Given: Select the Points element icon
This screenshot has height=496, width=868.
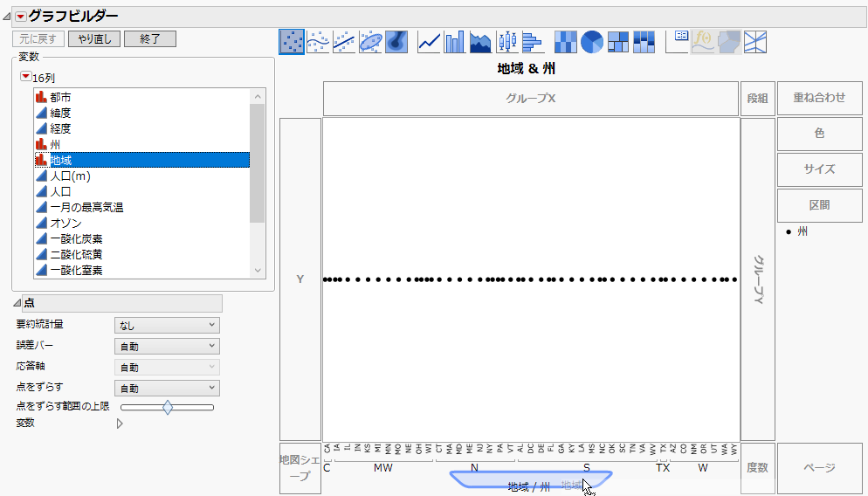Looking at the screenshot, I should tap(292, 42).
